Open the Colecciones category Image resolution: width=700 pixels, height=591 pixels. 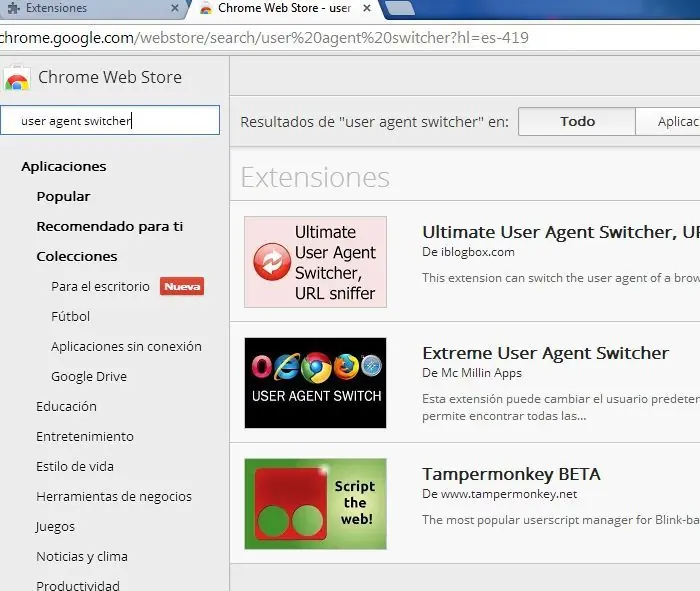click(x=77, y=256)
